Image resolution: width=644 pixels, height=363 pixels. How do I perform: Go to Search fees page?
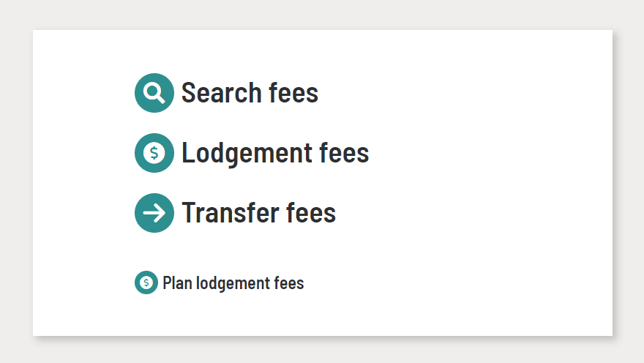(250, 93)
